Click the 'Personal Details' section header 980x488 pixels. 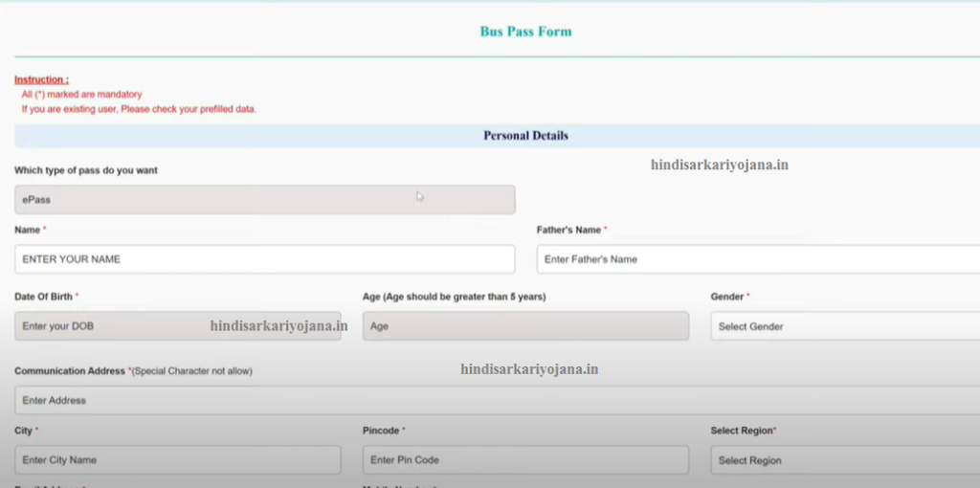pos(525,136)
